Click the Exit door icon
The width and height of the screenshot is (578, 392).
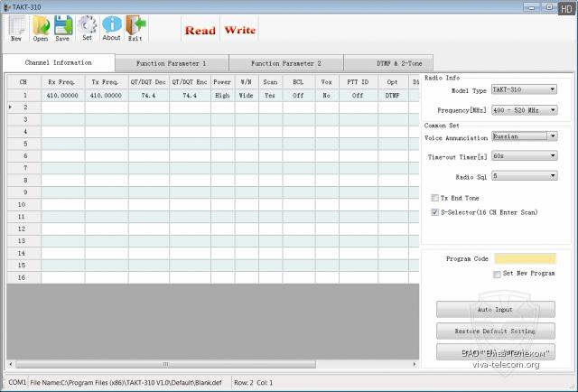point(135,28)
